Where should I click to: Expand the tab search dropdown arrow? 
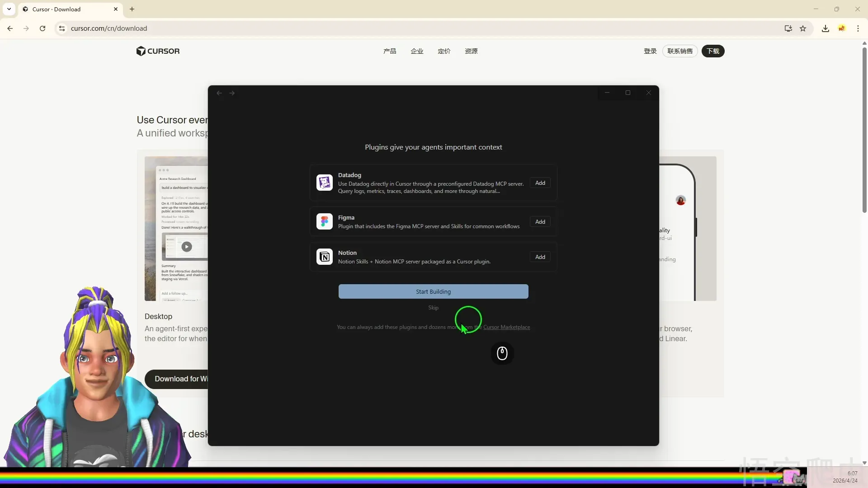tap(9, 9)
